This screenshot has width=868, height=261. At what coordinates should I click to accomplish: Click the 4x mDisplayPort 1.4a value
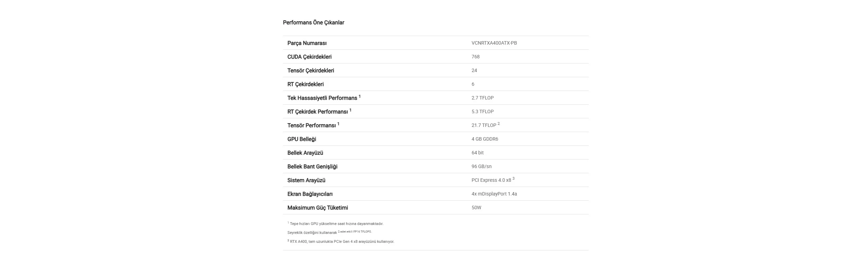(494, 194)
